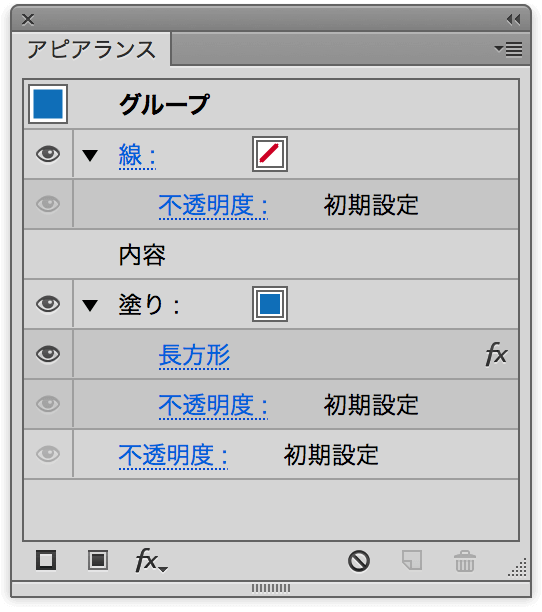Click Add New Stroke icon at bottom
Viewport: 542px width, 612px height.
46,560
